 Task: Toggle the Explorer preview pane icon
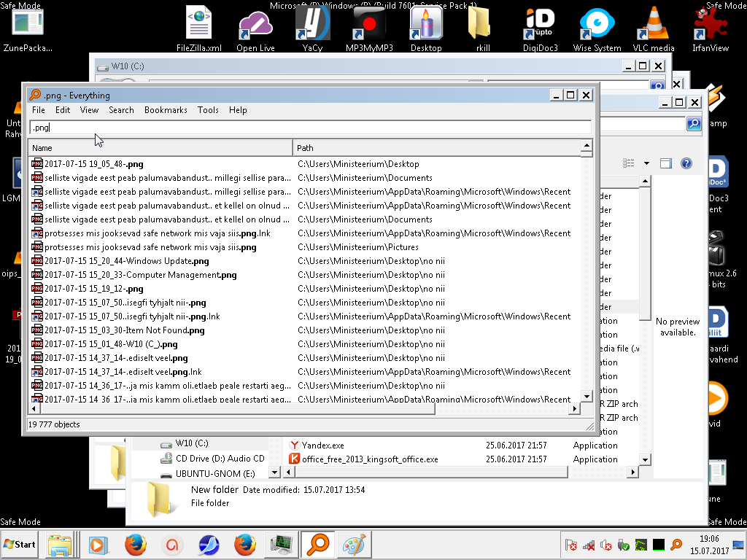click(x=665, y=163)
